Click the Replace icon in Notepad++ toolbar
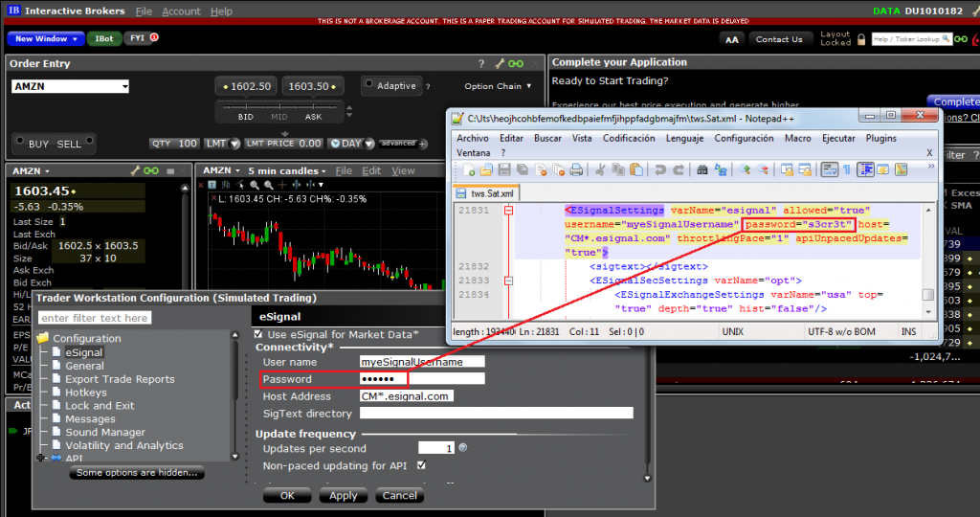 720,169
